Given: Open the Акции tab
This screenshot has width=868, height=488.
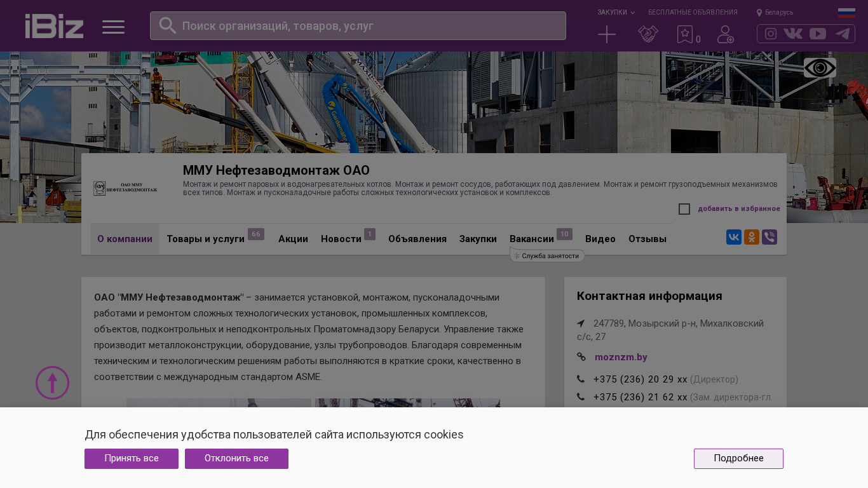Looking at the screenshot, I should click(293, 239).
